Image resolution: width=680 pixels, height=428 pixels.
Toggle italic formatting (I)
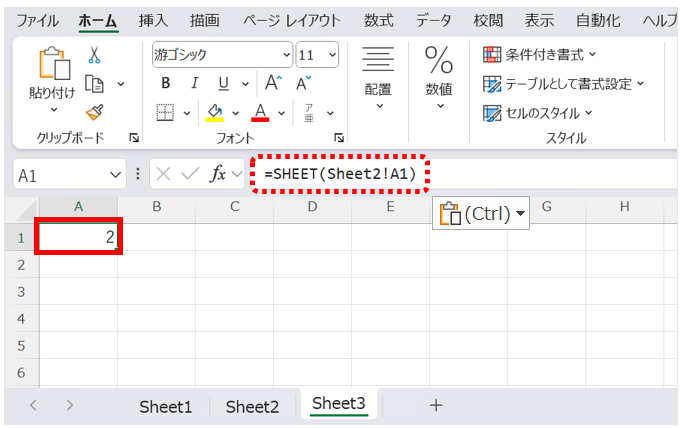coord(195,83)
